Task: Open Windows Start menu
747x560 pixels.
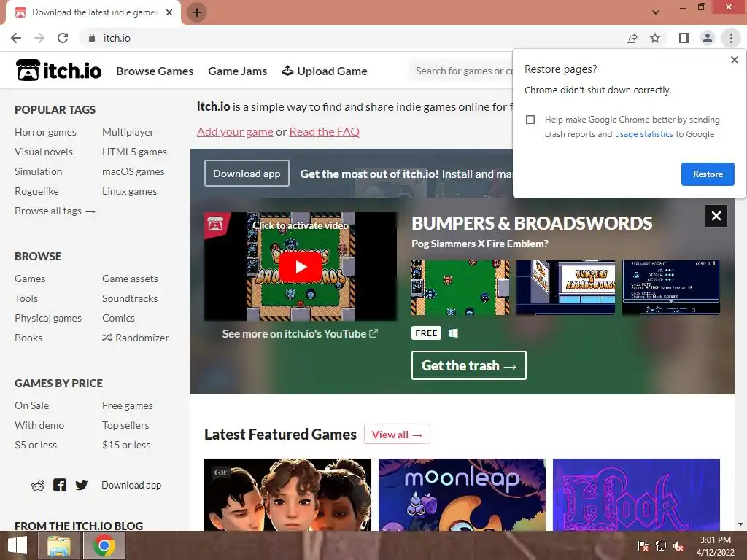Action: tap(18, 545)
